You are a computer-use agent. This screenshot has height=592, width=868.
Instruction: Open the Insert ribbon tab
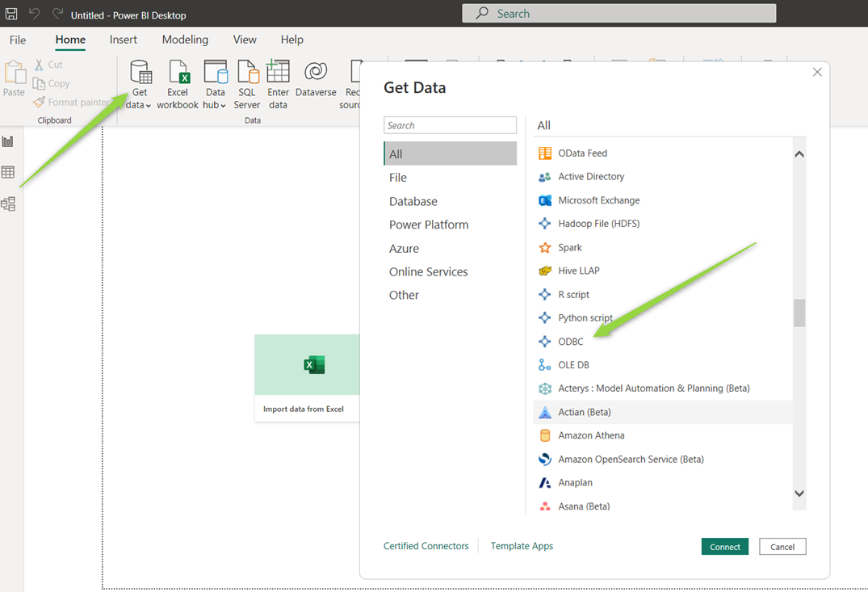[123, 40]
